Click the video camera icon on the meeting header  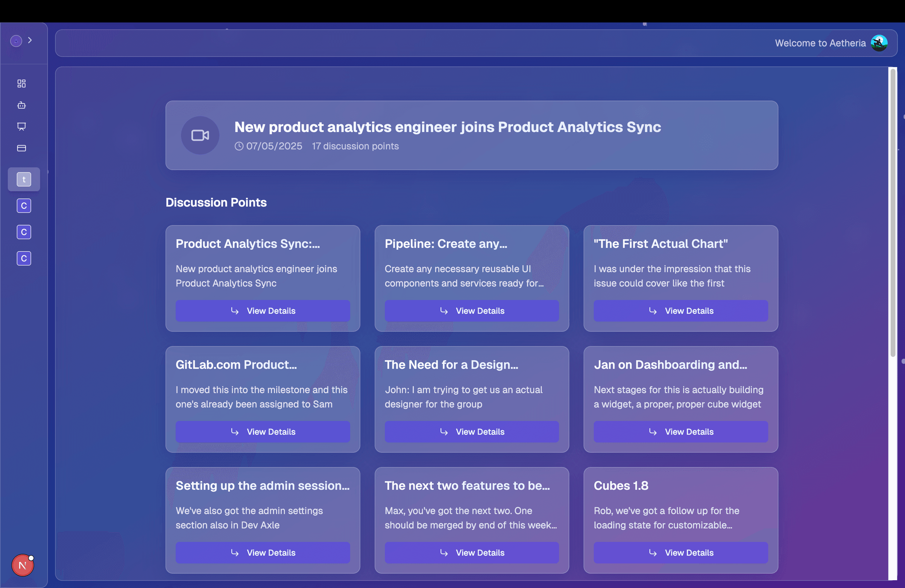200,135
